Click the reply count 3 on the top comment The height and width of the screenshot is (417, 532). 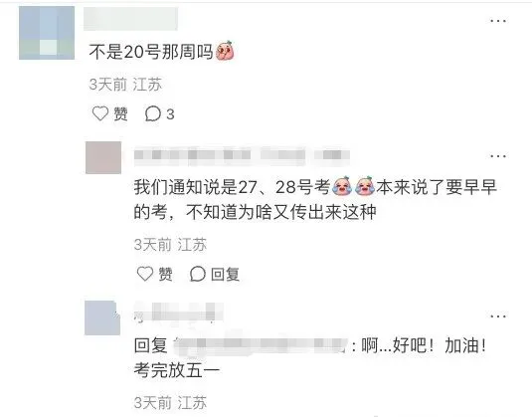pyautogui.click(x=170, y=114)
